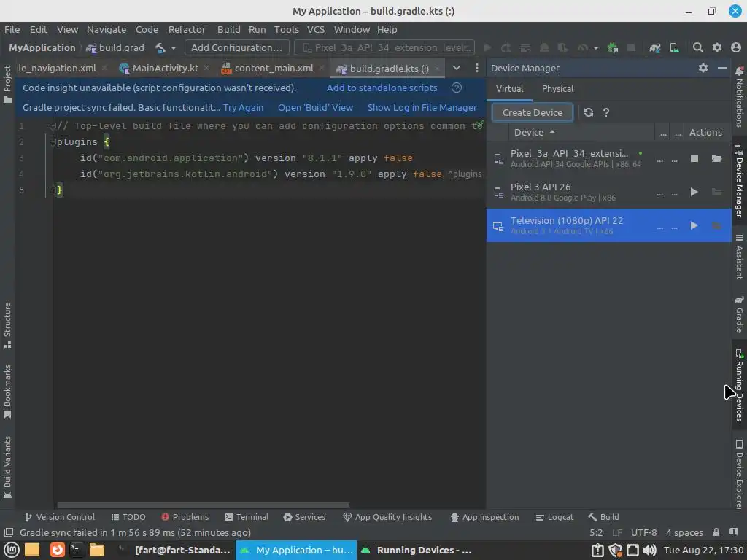Open the Build Variants tool window
Viewport: 747px width, 560px height.
(7, 467)
